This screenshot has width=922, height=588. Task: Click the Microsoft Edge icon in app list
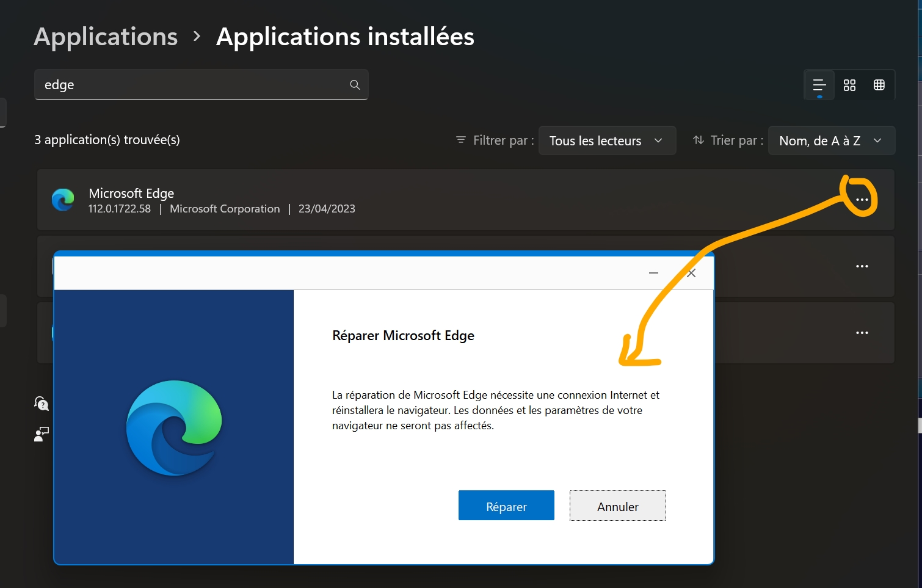63,200
